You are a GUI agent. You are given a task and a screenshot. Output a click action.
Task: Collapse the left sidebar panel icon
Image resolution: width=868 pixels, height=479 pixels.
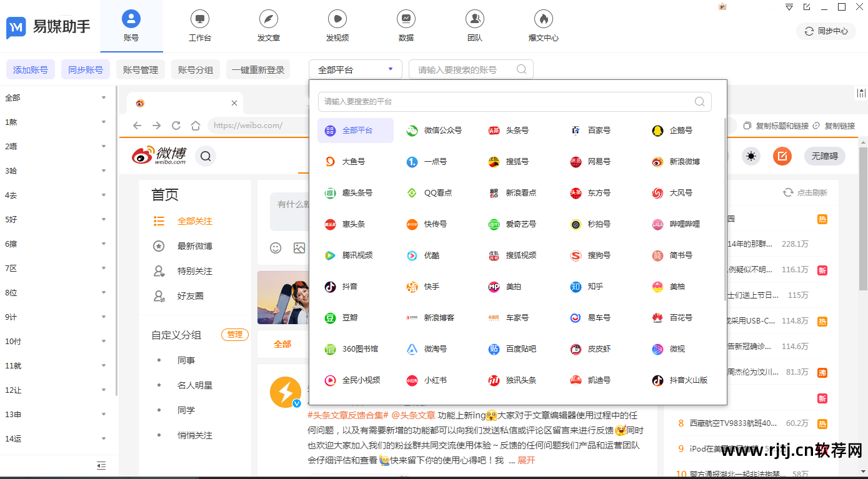pos(101,465)
